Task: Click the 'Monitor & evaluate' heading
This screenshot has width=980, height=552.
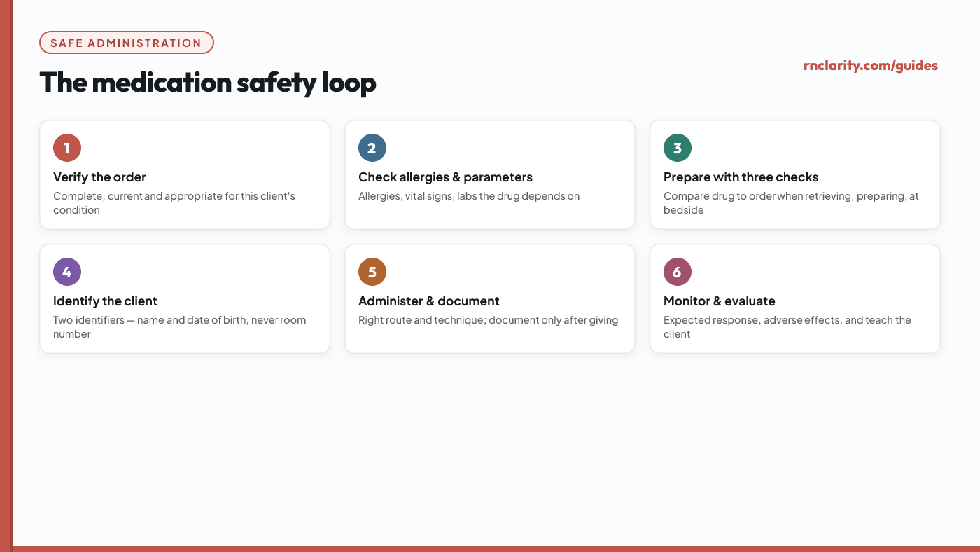Action: coord(719,301)
